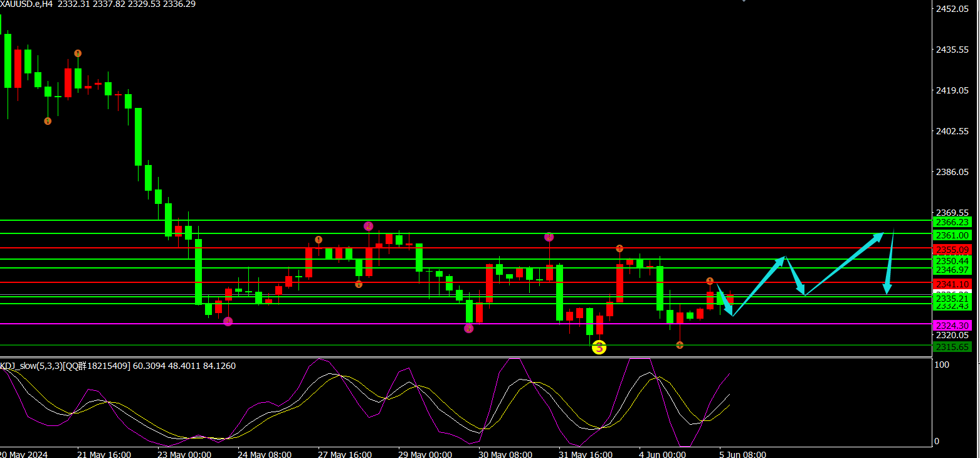Click the XAUUSD.e,H4 chart title

tap(26, 4)
